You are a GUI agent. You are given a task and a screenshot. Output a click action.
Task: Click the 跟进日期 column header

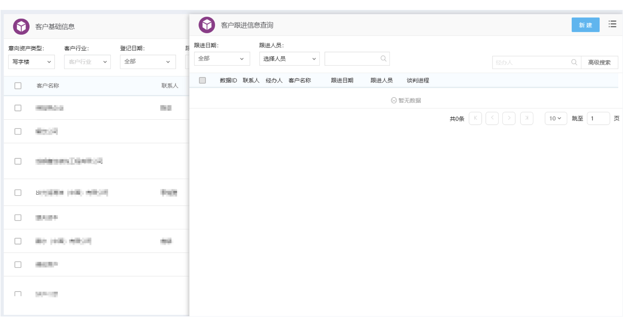[342, 80]
